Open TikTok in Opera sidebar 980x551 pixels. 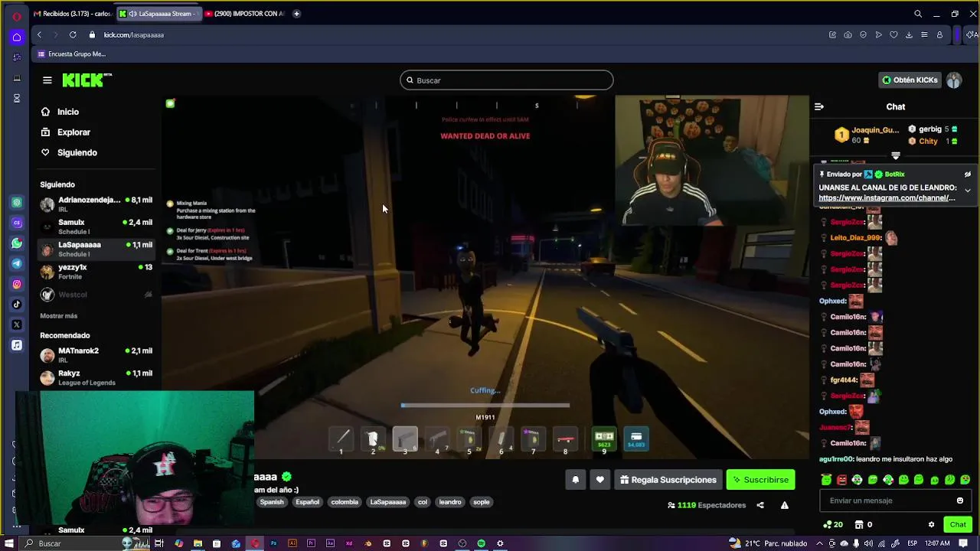click(x=17, y=305)
